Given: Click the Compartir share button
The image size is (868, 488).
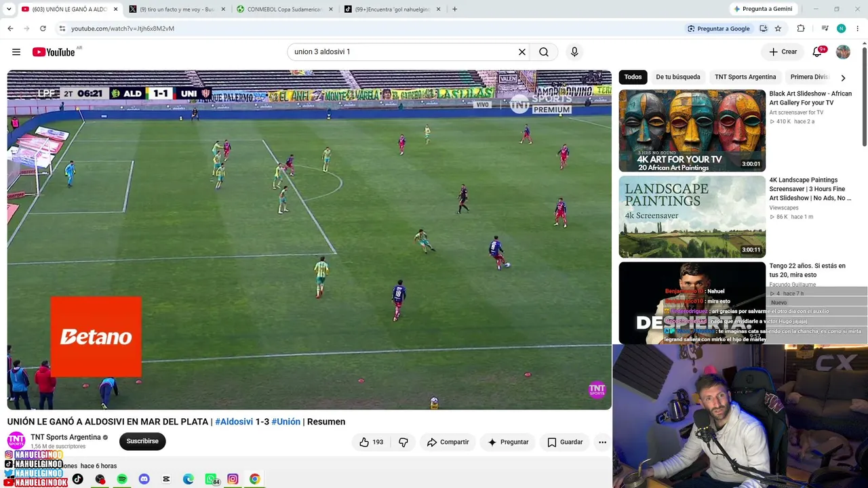Looking at the screenshot, I should click(x=448, y=442).
